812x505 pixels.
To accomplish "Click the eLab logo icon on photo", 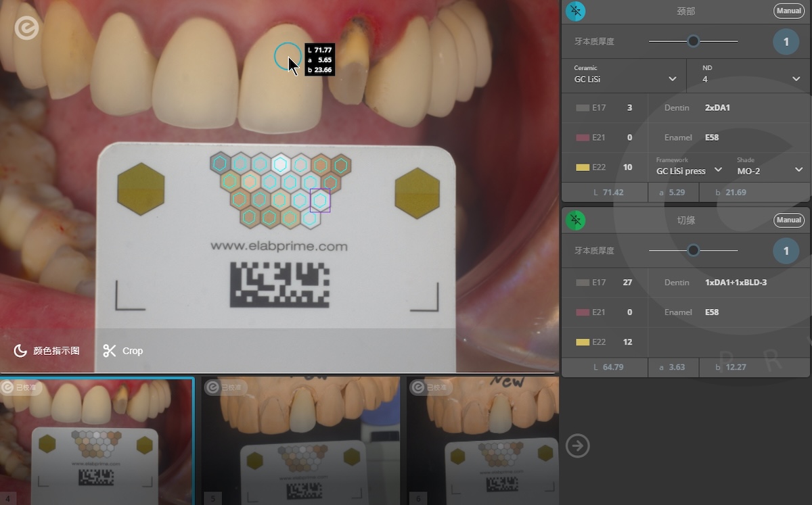I will (26, 28).
